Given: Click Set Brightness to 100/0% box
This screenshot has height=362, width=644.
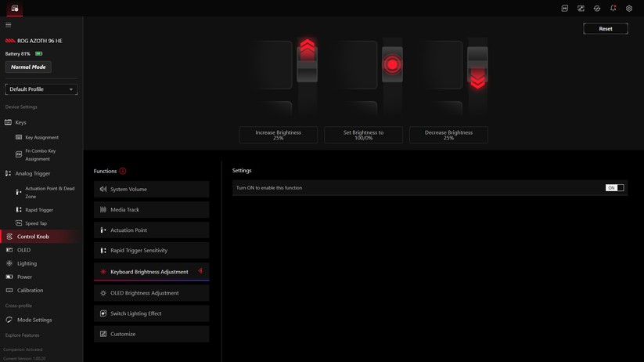Looking at the screenshot, I should pyautogui.click(x=363, y=135).
